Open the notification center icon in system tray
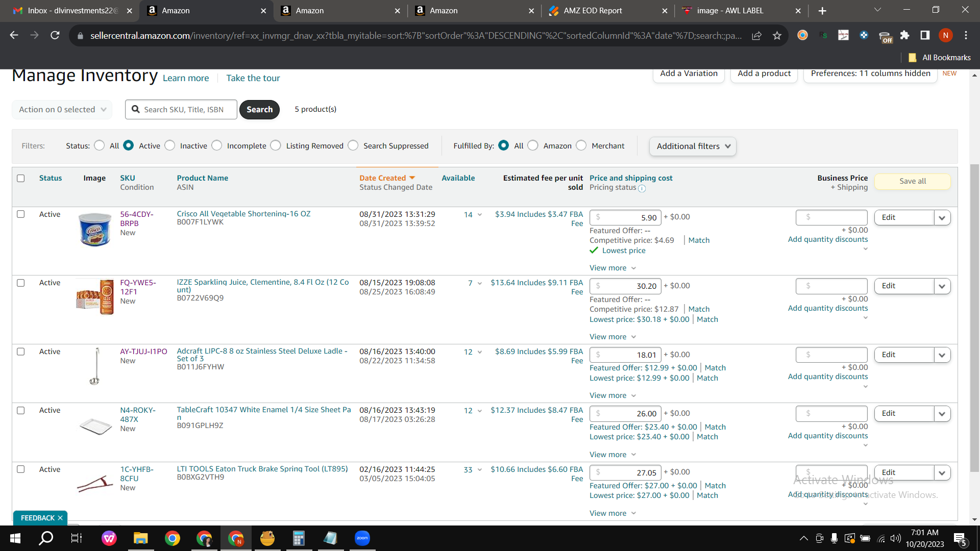This screenshot has width=980, height=551. (960, 539)
